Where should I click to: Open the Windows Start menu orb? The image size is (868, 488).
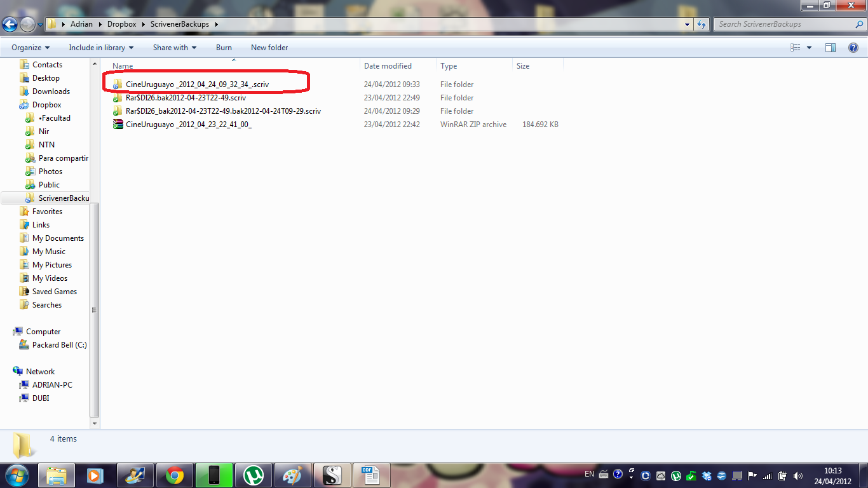(17, 475)
